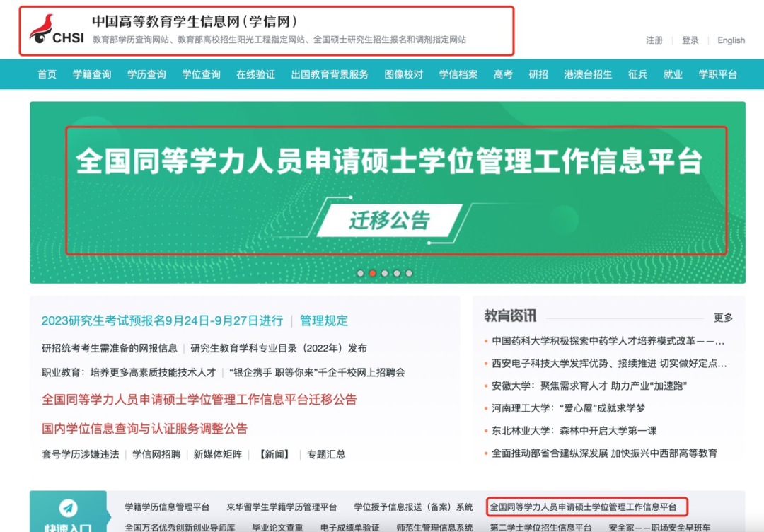Open 来华留学生学籍学历管理平台 quick link
The height and width of the screenshot is (532, 764).
(282, 507)
